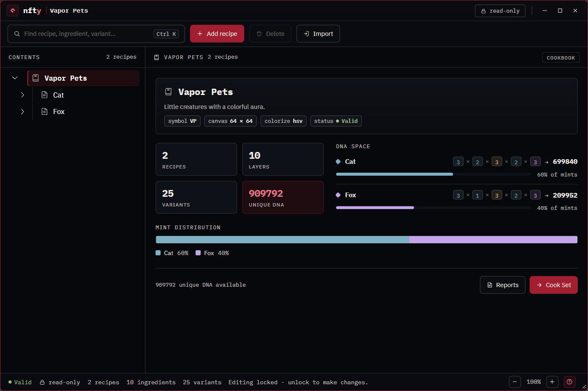Viewport: 588px width, 391px height.
Task: Zoom in with the plus button
Action: [x=552, y=382]
